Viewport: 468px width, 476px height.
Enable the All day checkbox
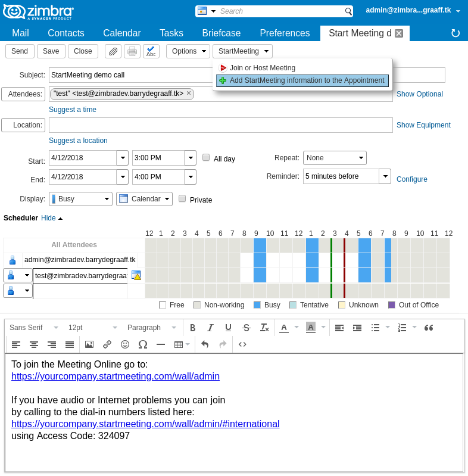[206, 157]
